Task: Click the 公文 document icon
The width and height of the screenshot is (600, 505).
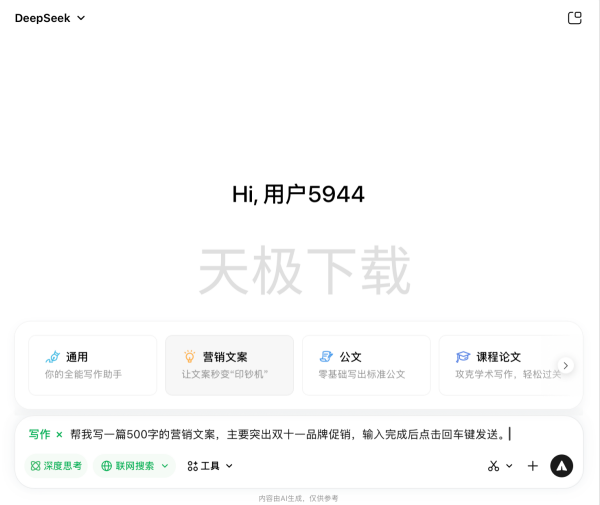Action: (x=326, y=357)
